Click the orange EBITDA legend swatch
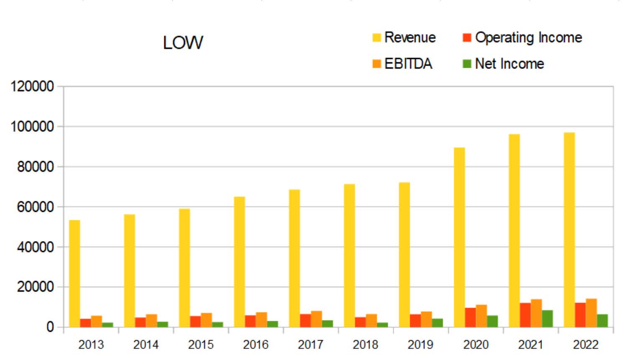Screen dimensions: 628x364 pyautogui.click(x=377, y=64)
